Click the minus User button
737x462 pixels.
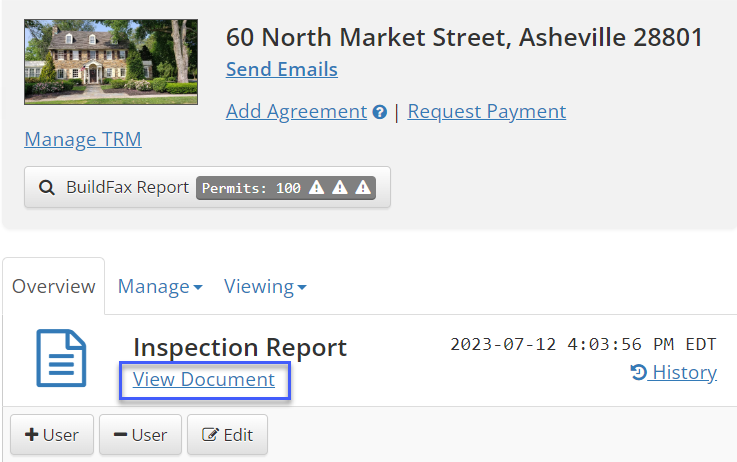[x=140, y=435]
